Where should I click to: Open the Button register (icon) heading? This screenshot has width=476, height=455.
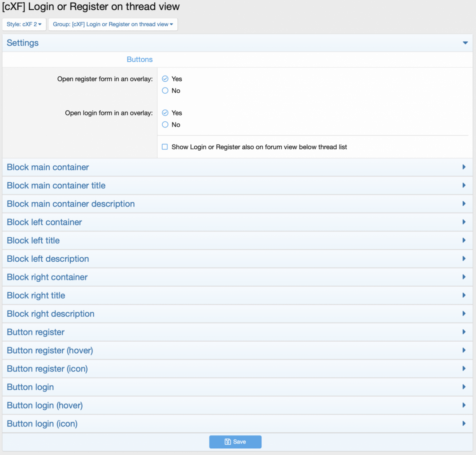pos(47,369)
